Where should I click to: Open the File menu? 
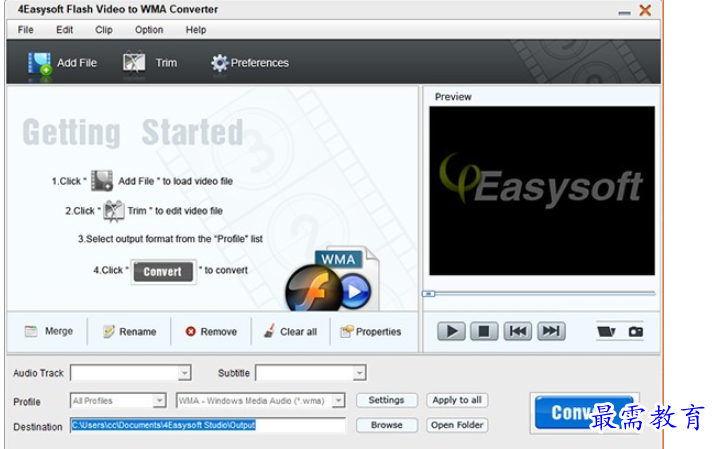[x=25, y=30]
